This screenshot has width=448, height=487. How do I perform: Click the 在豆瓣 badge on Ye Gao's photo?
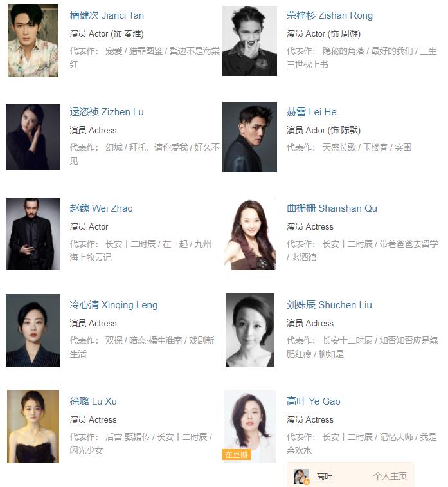(237, 455)
